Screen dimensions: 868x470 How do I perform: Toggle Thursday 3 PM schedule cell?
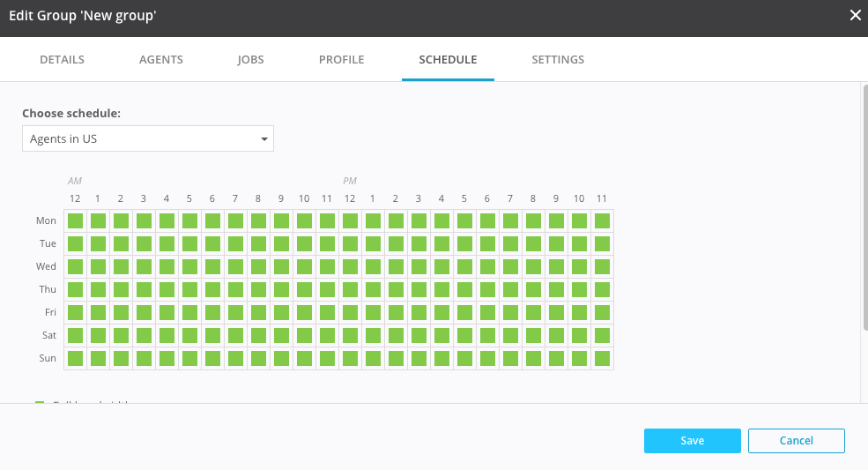(x=419, y=289)
